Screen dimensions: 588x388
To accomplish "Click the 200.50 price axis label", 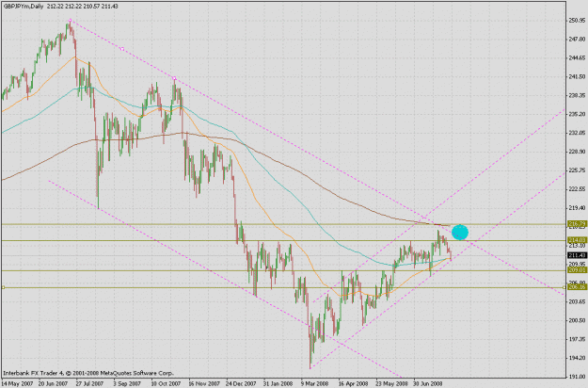I will click(577, 320).
